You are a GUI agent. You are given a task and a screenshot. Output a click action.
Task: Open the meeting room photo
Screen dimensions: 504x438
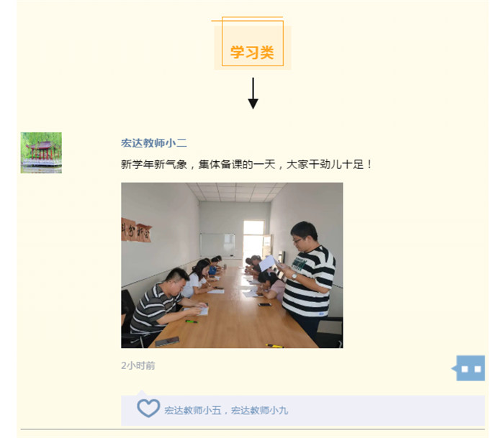232,265
